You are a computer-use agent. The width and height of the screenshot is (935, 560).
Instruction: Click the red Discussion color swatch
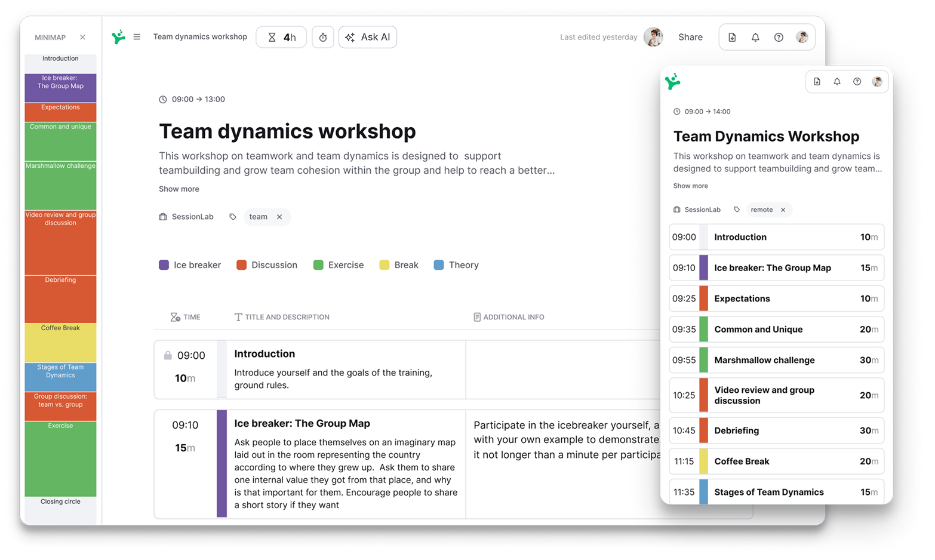tap(241, 264)
